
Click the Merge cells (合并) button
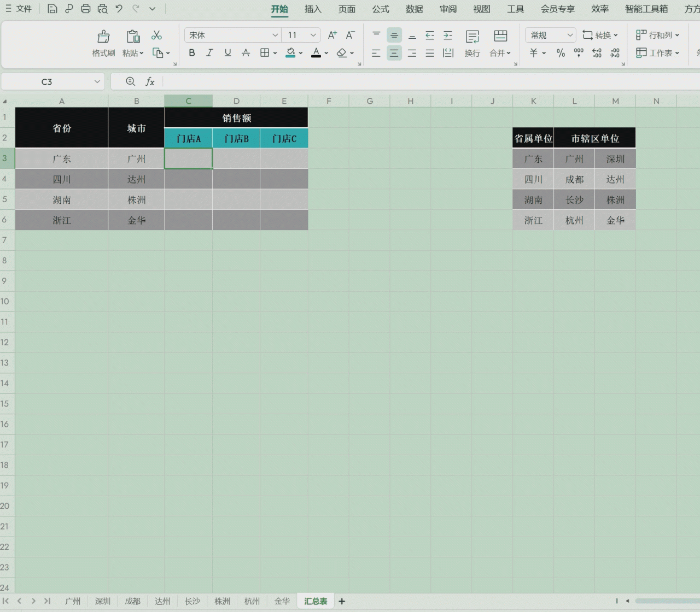coord(500,44)
